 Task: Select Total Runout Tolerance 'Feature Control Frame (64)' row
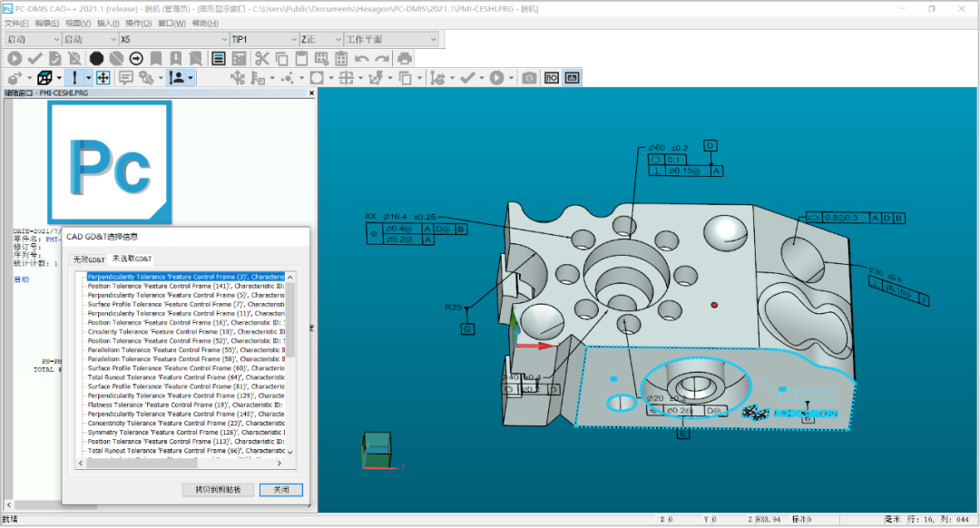click(186, 377)
